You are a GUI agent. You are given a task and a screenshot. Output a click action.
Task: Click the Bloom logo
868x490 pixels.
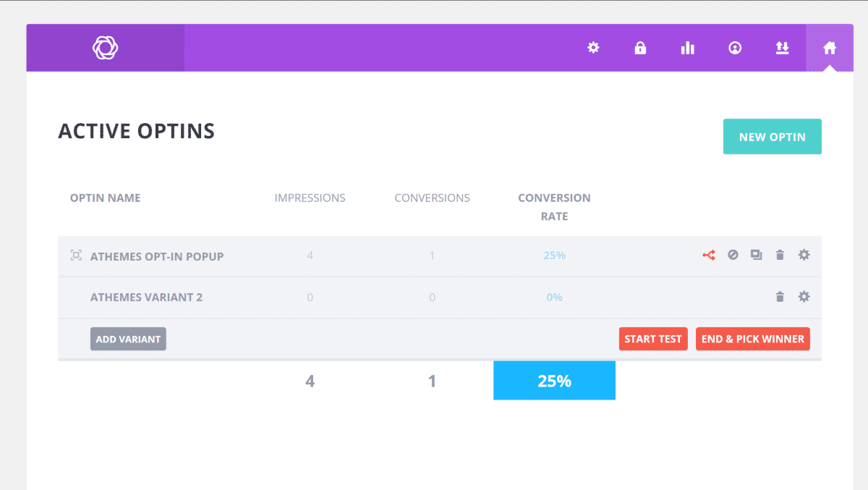click(x=105, y=48)
